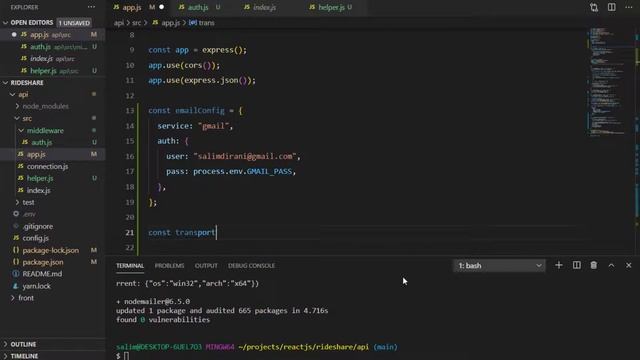Click the README.md info icon
The width and height of the screenshot is (640, 360).
16,273
